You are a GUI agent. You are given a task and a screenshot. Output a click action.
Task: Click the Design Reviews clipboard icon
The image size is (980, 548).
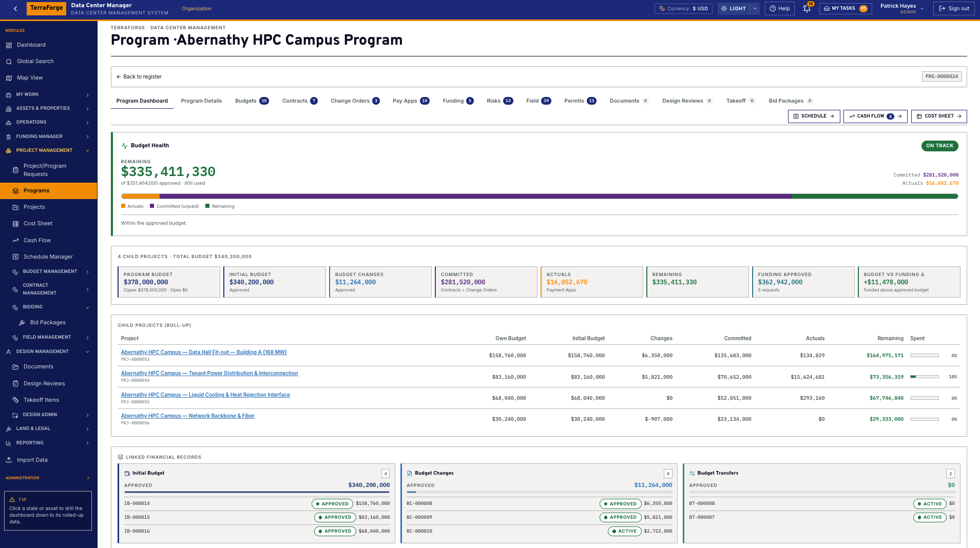pos(15,383)
